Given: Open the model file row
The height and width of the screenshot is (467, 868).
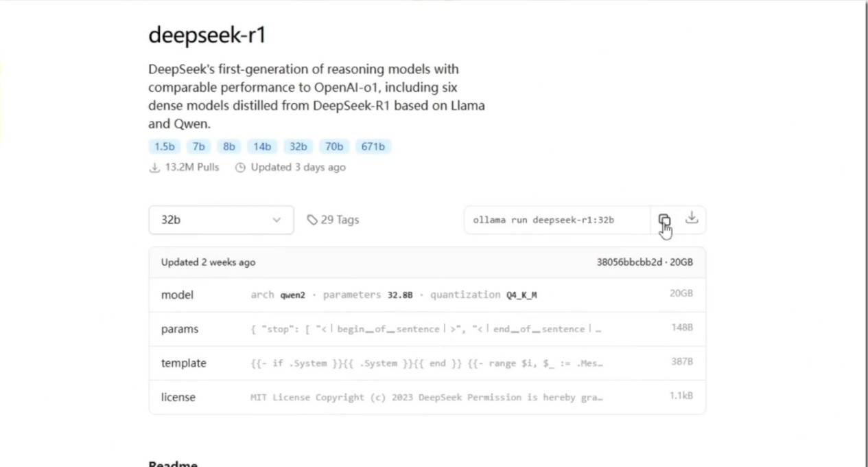Looking at the screenshot, I should pos(178,295).
